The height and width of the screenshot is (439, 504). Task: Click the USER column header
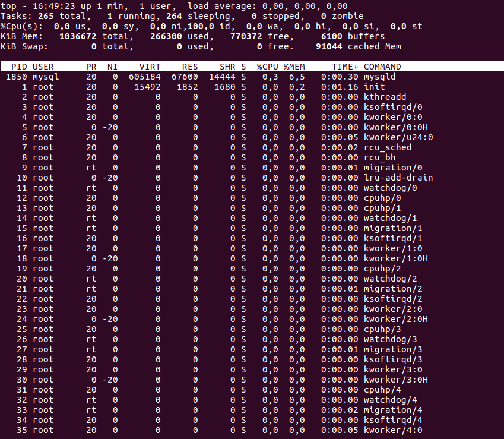pyautogui.click(x=43, y=67)
